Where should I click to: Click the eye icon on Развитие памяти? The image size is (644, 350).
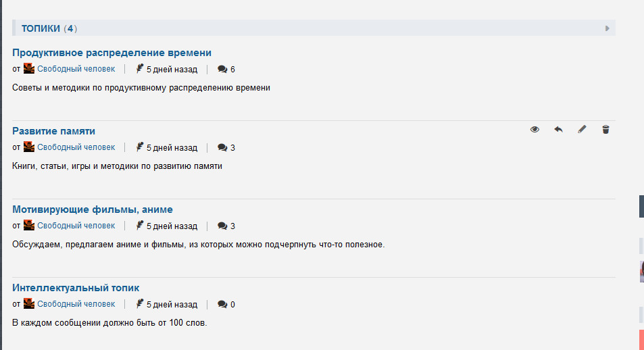535,130
